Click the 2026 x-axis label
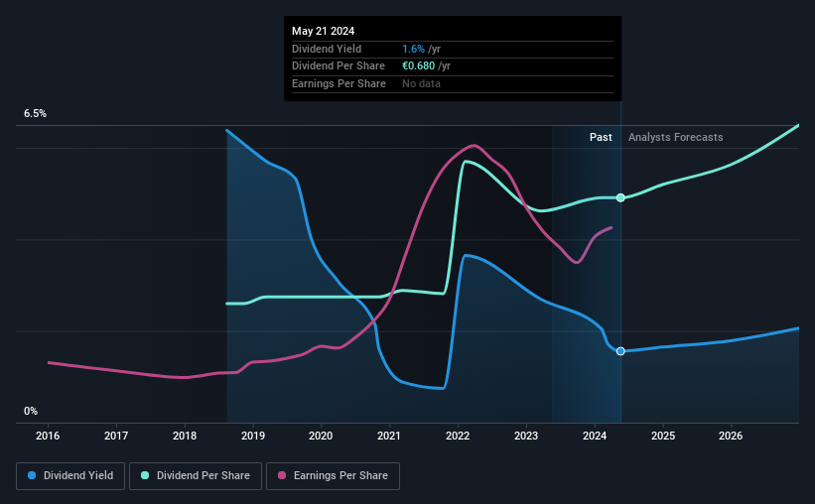Viewport: 815px width, 504px height. click(x=731, y=436)
